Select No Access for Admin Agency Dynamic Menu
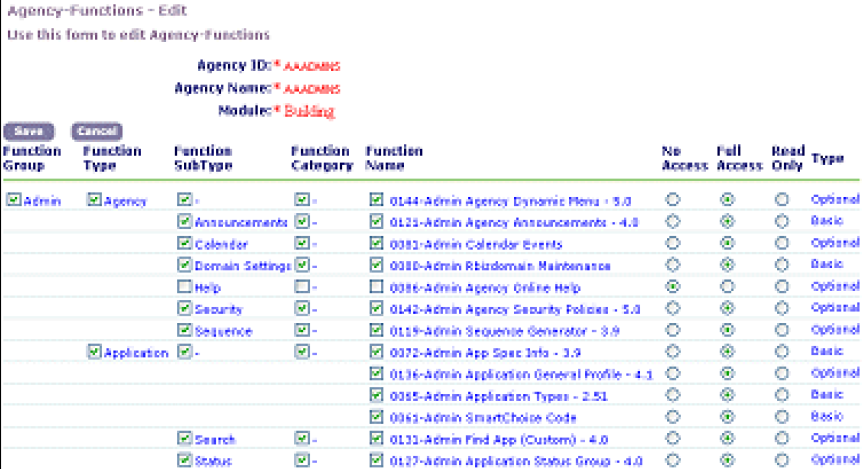 673,200
